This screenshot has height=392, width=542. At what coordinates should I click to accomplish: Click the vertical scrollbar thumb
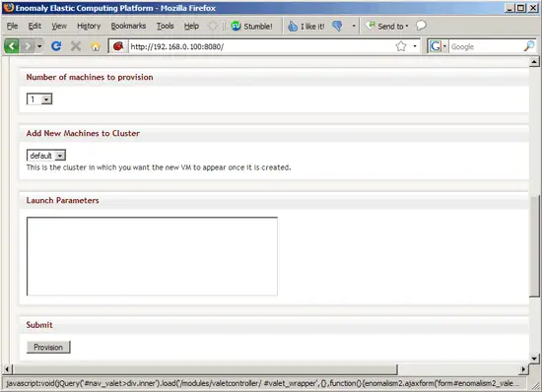pyautogui.click(x=534, y=246)
